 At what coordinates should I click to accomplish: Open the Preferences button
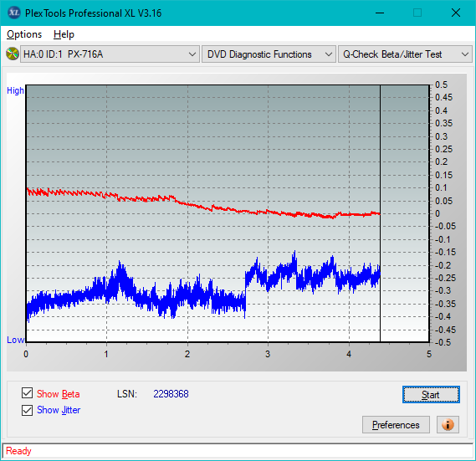[396, 424]
